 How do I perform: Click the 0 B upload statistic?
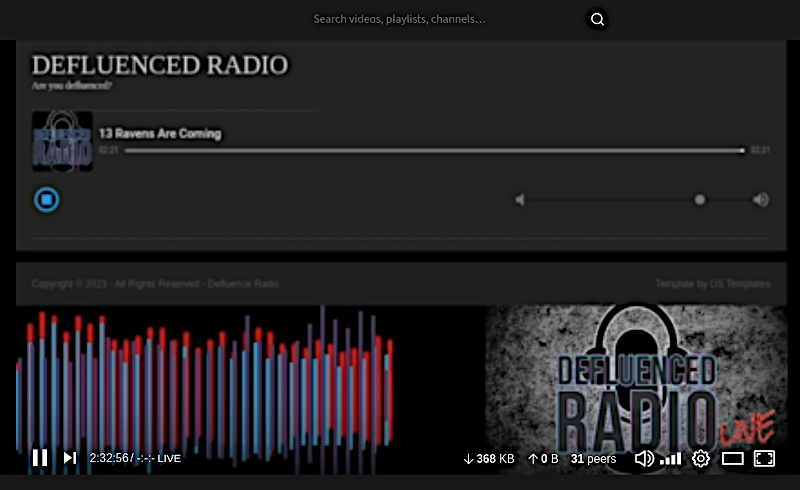click(543, 459)
